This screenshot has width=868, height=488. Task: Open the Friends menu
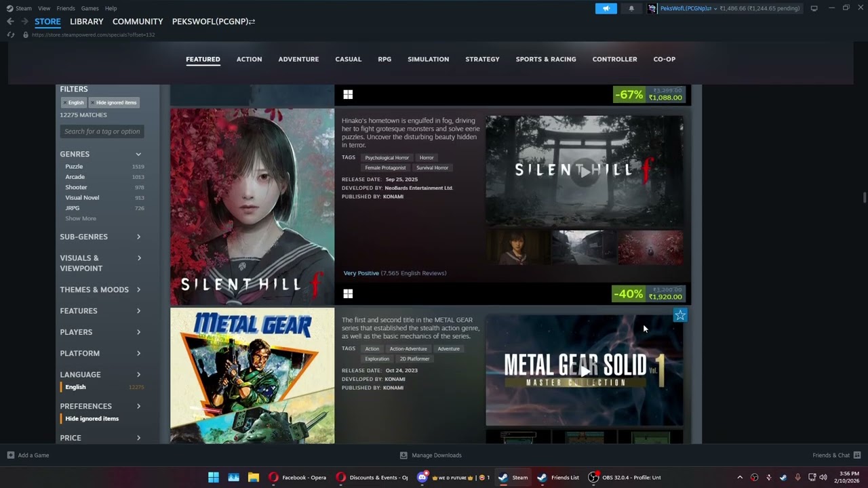[x=66, y=8]
